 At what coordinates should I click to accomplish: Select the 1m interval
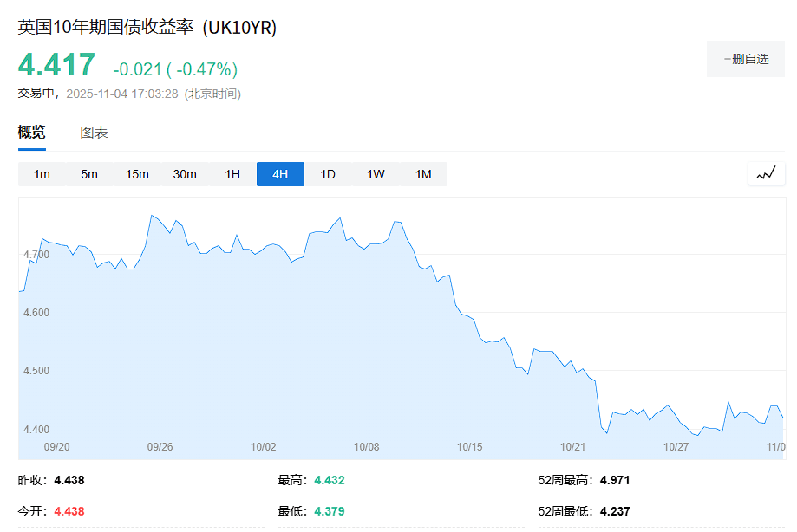coord(42,174)
